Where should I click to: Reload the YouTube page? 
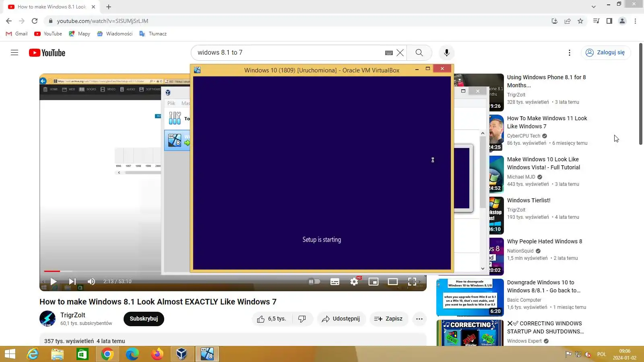coord(35,21)
